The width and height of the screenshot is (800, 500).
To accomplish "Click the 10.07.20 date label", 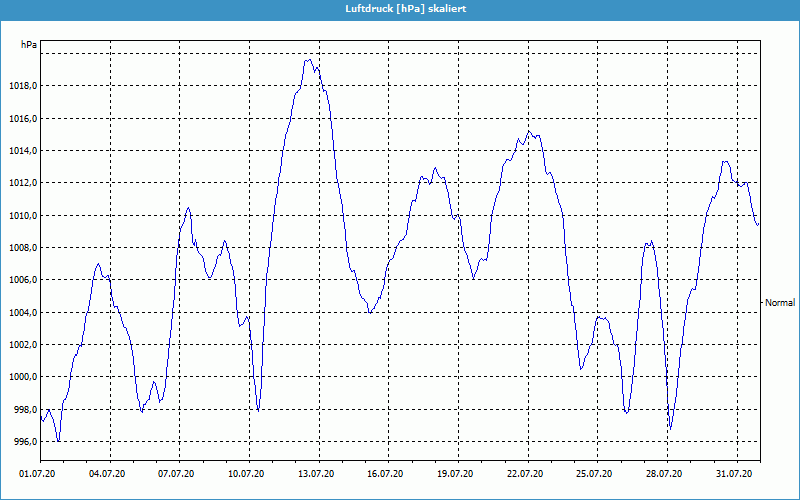I will pyautogui.click(x=246, y=474).
